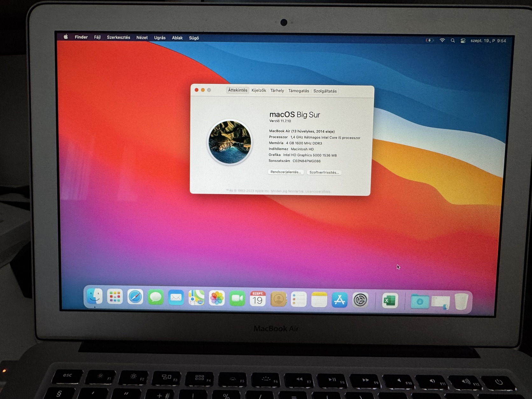
Task: Close the About This Mac window
Action: 196,90
